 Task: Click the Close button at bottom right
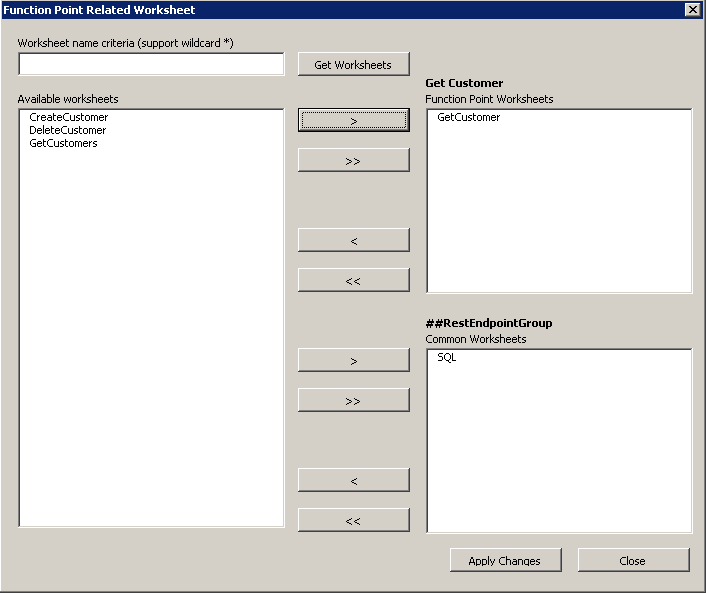tap(633, 560)
